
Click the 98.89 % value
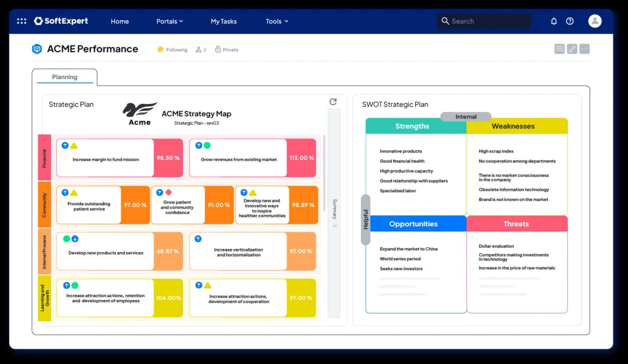click(x=303, y=205)
